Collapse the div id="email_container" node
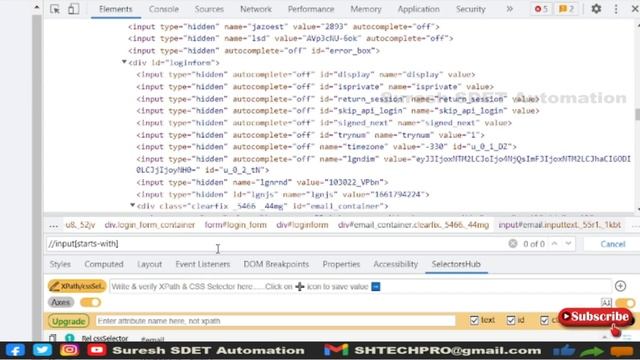 pyautogui.click(x=132, y=205)
